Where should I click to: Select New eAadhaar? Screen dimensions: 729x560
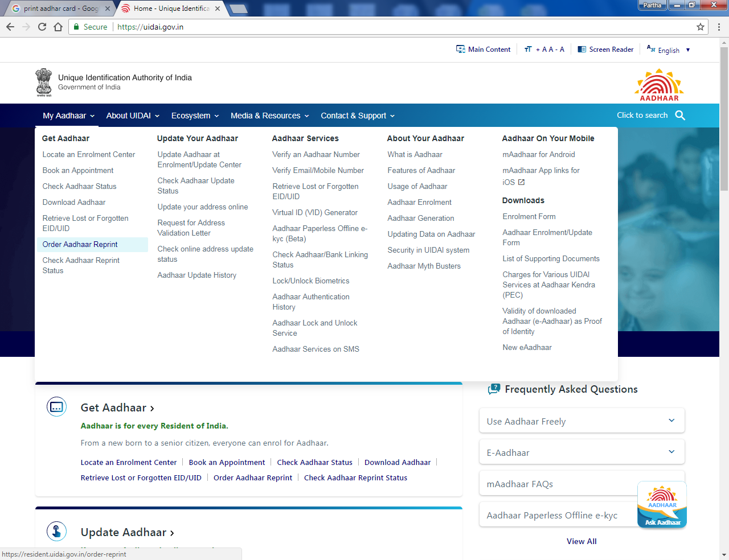[527, 347]
